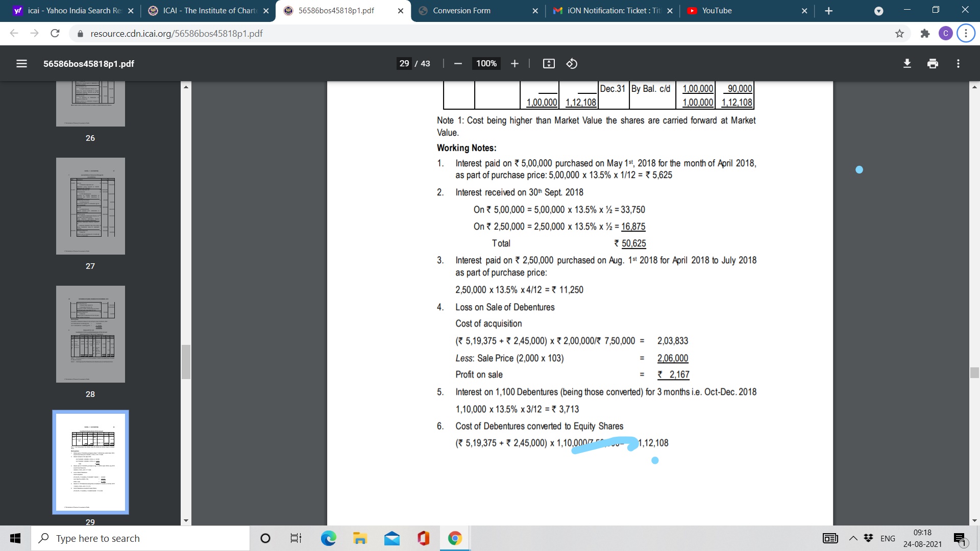Viewport: 980px width, 551px height.
Task: Open PDF viewer more actions menu
Action: (x=958, y=64)
